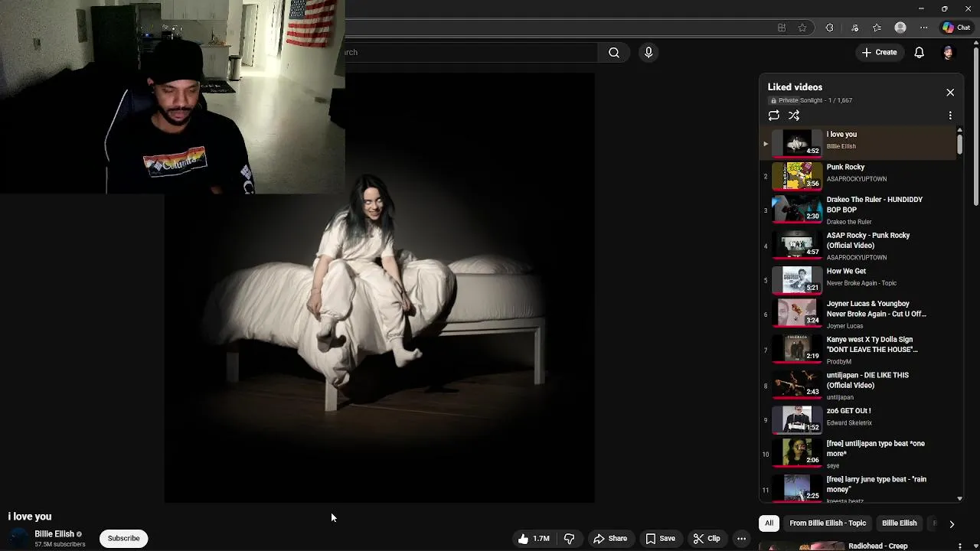Open the YouTube account avatar menu
Image resolution: width=980 pixels, height=551 pixels.
point(948,52)
